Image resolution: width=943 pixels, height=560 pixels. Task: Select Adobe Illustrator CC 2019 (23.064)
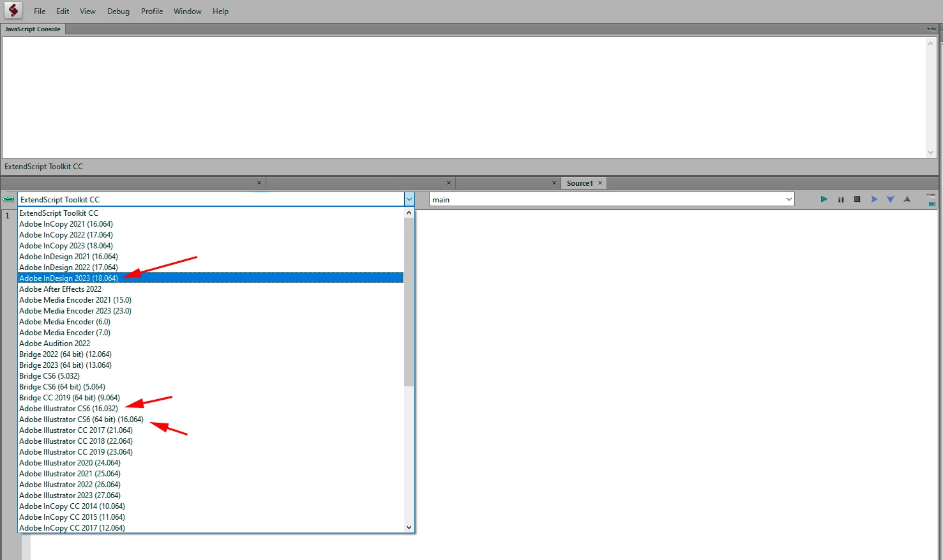211,452
